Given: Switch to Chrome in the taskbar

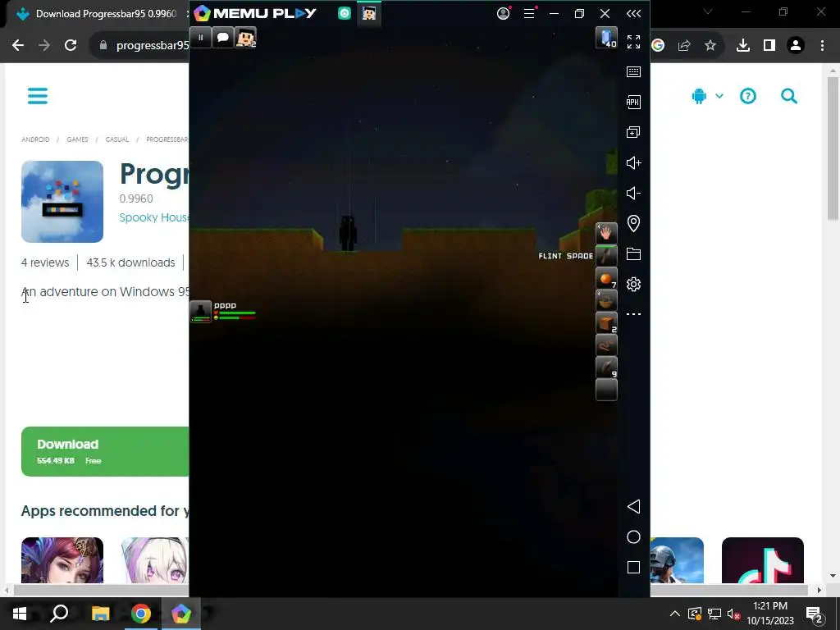Looking at the screenshot, I should pos(141,614).
